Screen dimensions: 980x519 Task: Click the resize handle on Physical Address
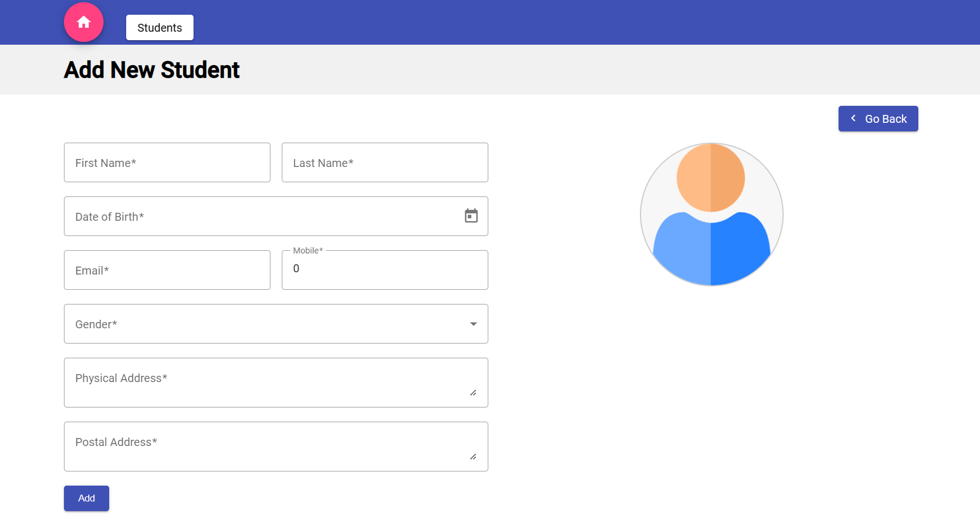point(474,393)
